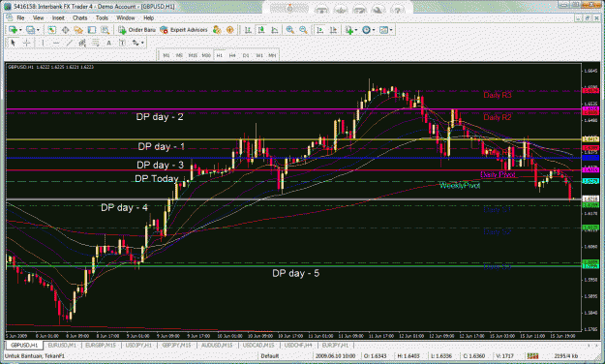Show the Market Watch window
605x364 pixels.
tap(52, 30)
